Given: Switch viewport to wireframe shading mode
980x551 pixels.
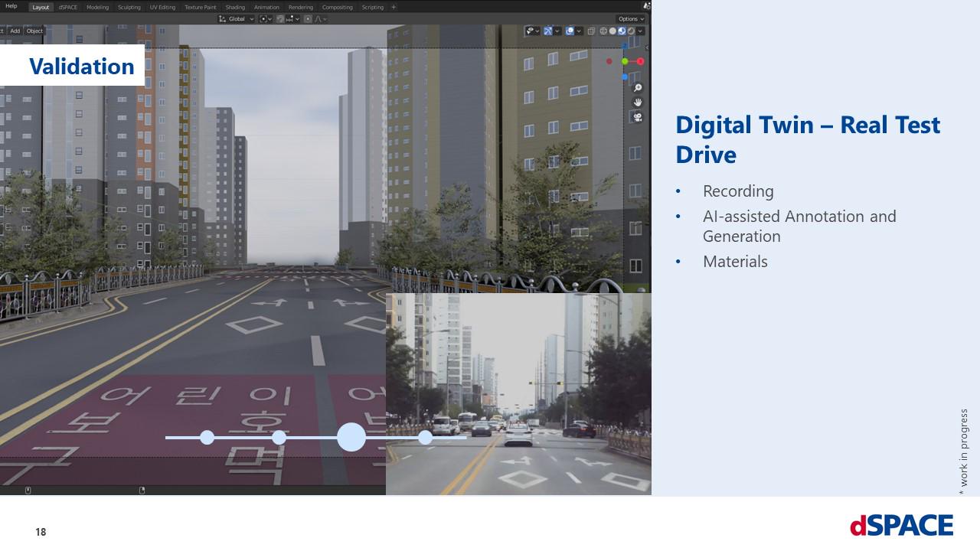Looking at the screenshot, I should 603,31.
